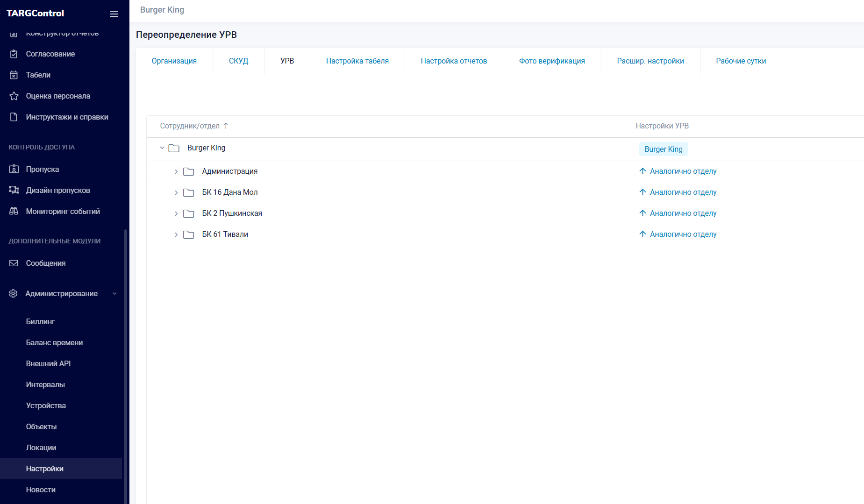Click the Сообщения envelope icon
Screen dimensions: 864x504
click(14, 263)
